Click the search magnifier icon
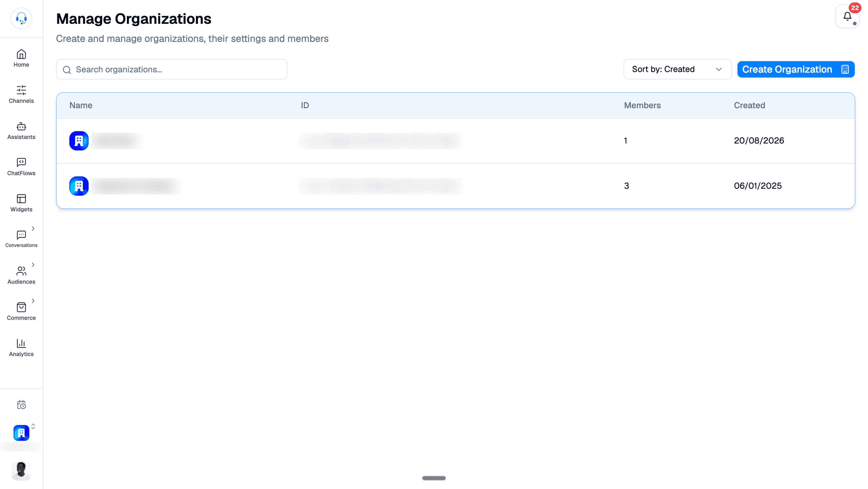The height and width of the screenshot is (489, 868). (67, 70)
